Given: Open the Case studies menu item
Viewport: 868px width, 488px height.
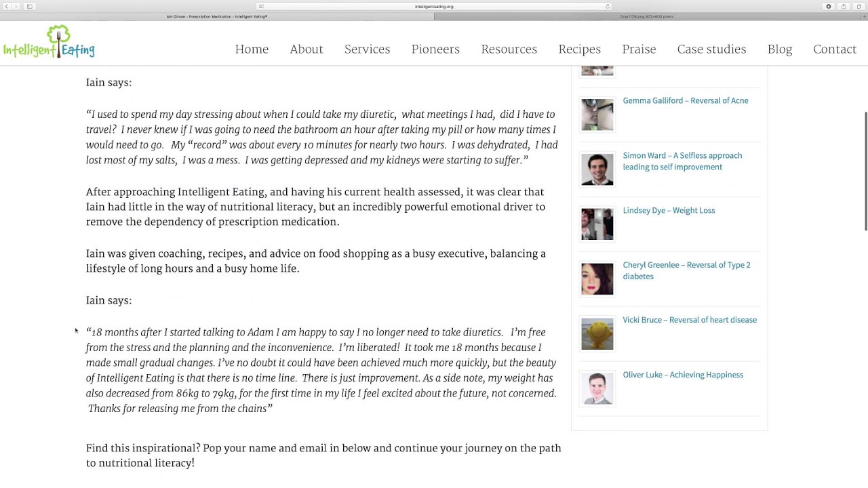Looking at the screenshot, I should click(x=711, y=49).
